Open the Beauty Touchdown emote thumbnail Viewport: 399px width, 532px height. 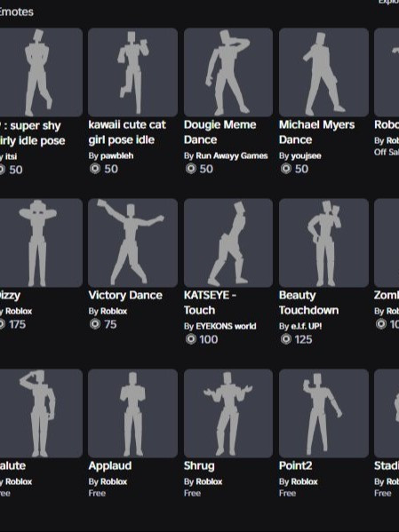tap(323, 243)
